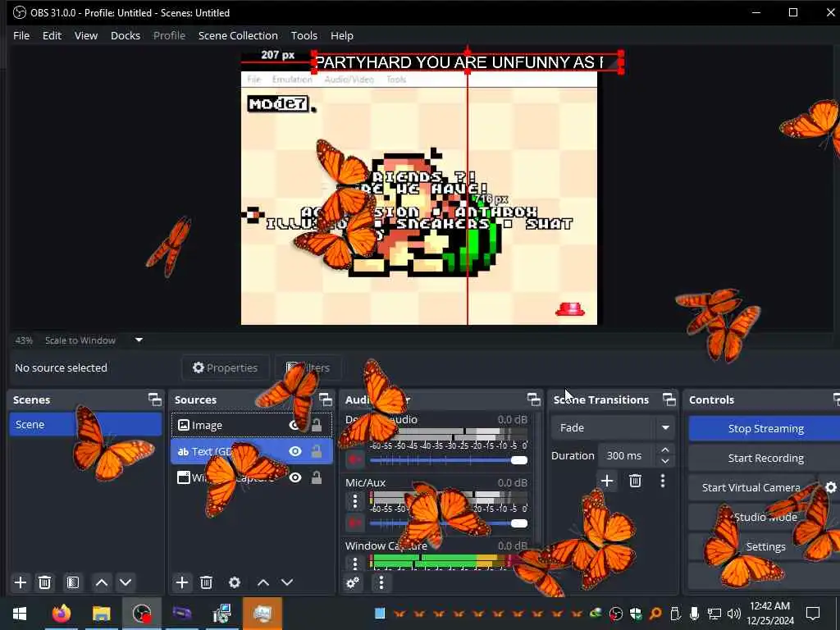840x630 pixels.
Task: Open File Explorer from the taskbar
Action: pos(101,613)
